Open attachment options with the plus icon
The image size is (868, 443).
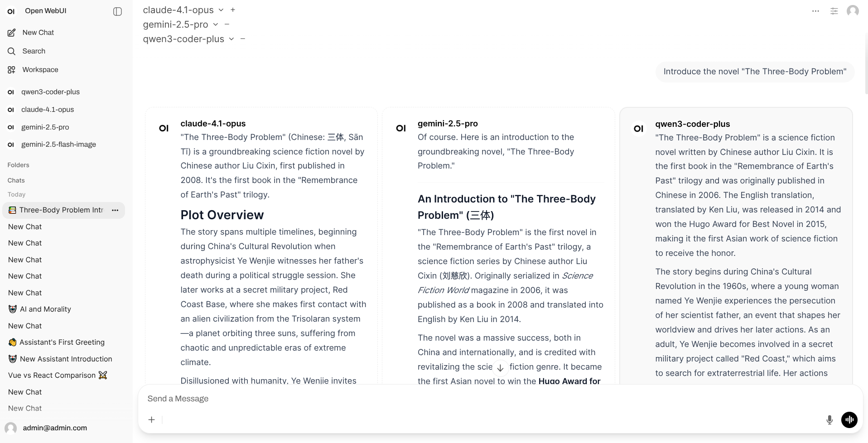[151, 420]
